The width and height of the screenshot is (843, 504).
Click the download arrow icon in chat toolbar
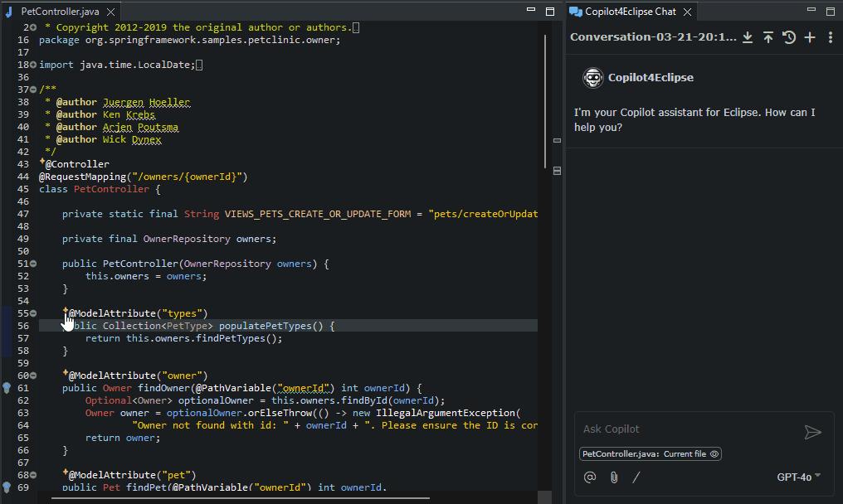click(748, 37)
